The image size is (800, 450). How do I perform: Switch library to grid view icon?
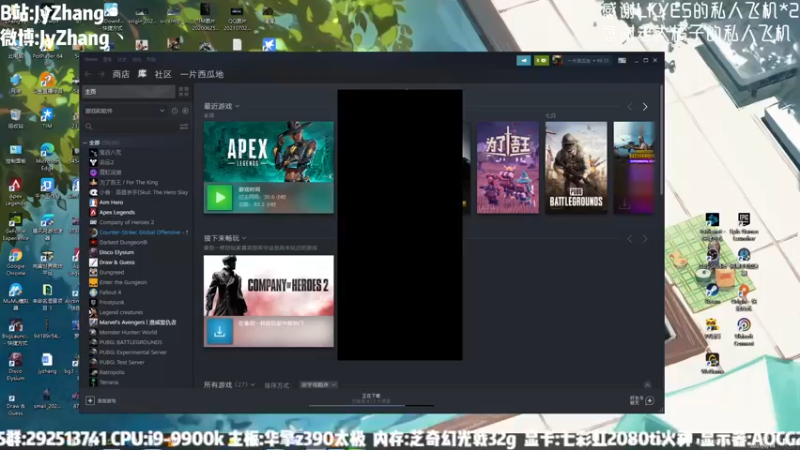coord(184,91)
